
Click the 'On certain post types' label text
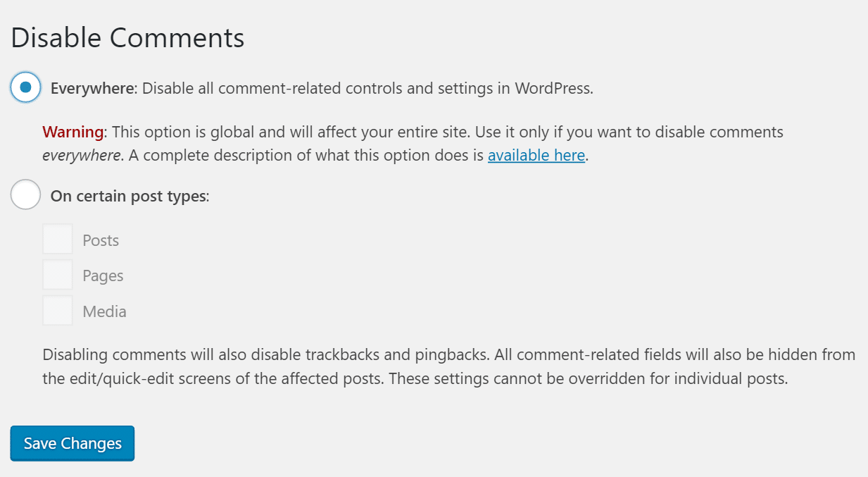point(129,196)
